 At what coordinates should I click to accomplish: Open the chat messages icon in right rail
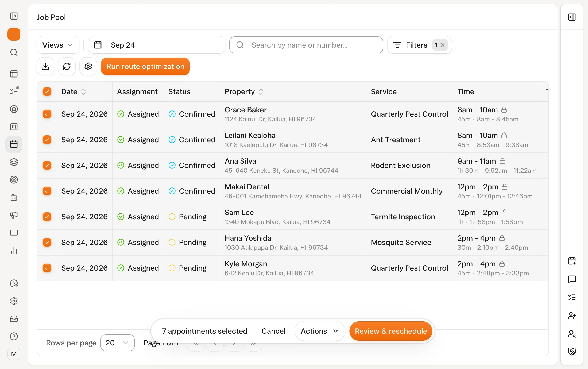(572, 279)
